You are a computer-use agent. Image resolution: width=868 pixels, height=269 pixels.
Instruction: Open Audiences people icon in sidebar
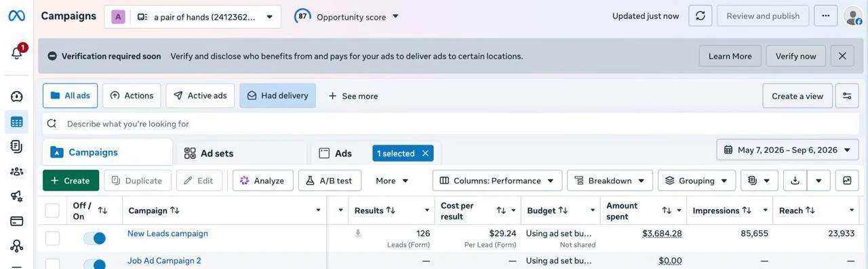click(17, 171)
